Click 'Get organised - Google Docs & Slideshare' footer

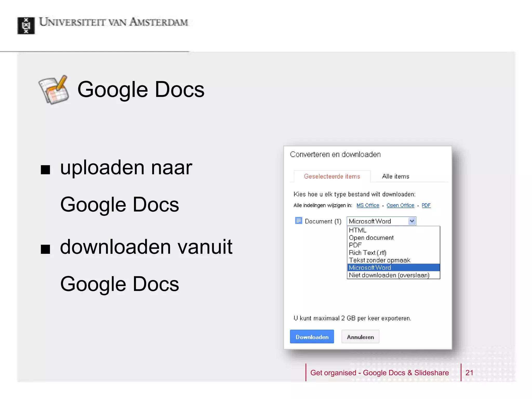pos(380,373)
